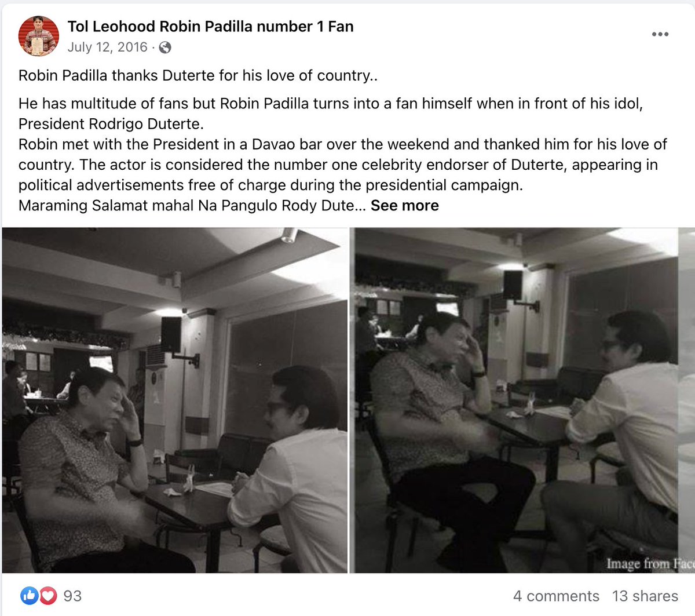
Task: Click the 'Image from Face' watermark on photo
Action: pyautogui.click(x=650, y=564)
